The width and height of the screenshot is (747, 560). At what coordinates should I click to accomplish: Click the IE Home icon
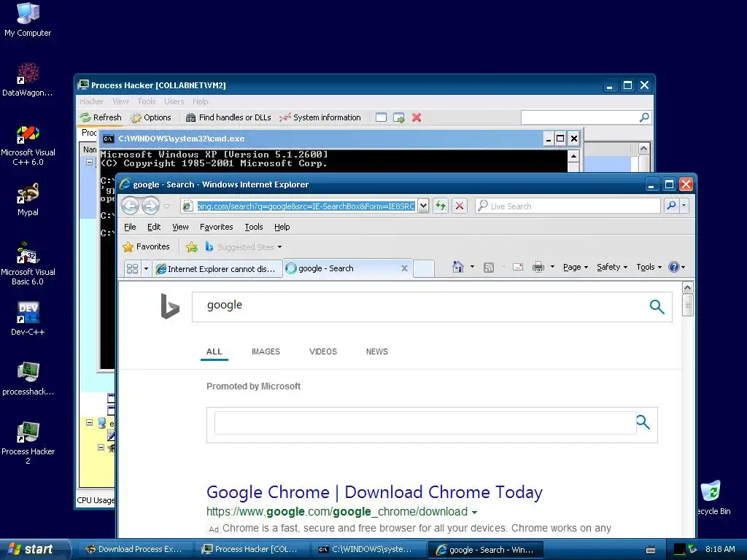[458, 267]
